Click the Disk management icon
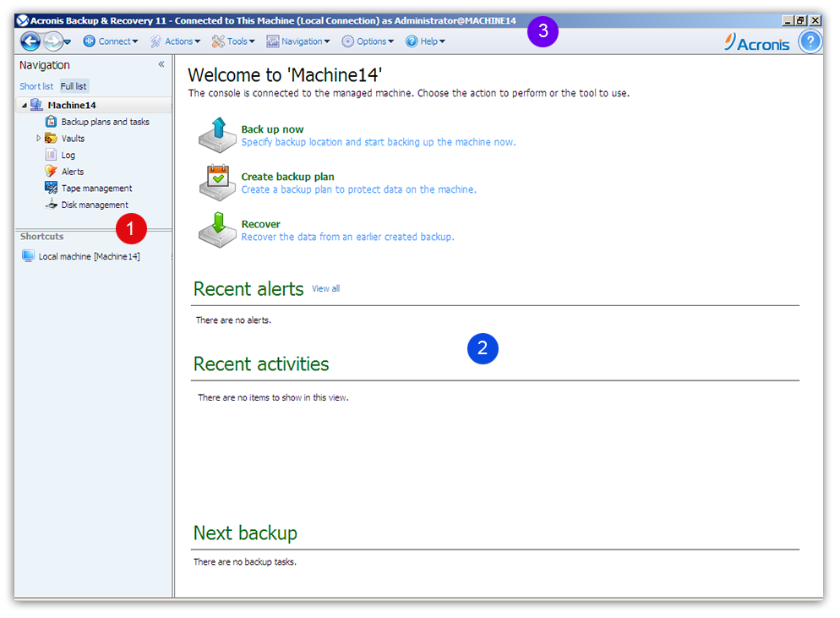The width and height of the screenshot is (840, 618). pos(51,205)
